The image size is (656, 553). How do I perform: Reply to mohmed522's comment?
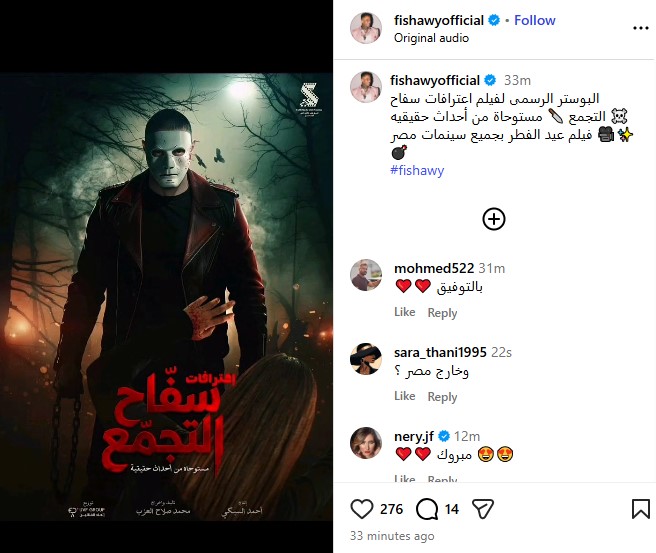[442, 312]
